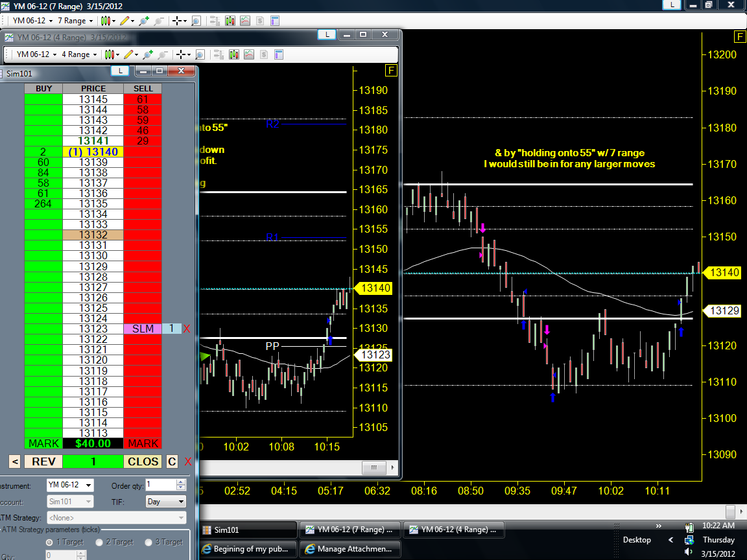
Task: Click F marker on 7 Range chart
Action: [740, 37]
